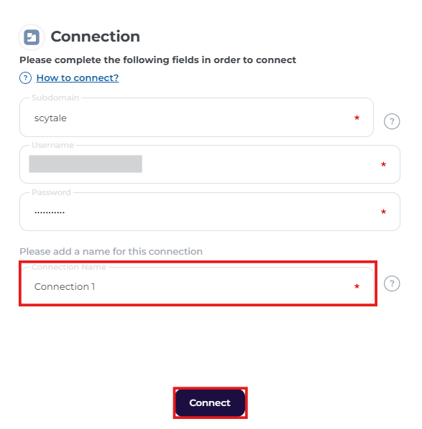Click the greyed-out username value block
The height and width of the screenshot is (429, 422).
[85, 164]
